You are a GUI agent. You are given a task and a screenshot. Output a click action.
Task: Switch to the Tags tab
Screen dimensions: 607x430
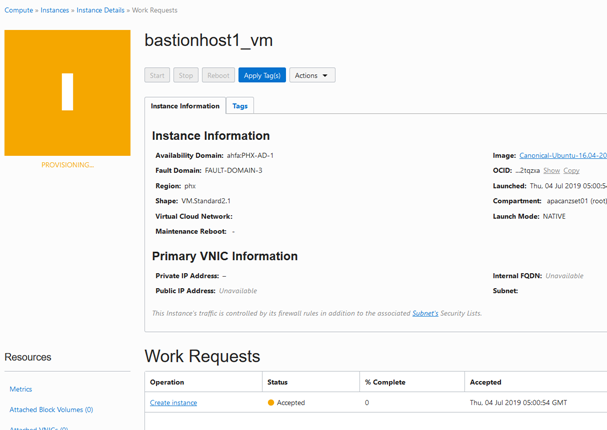(240, 106)
